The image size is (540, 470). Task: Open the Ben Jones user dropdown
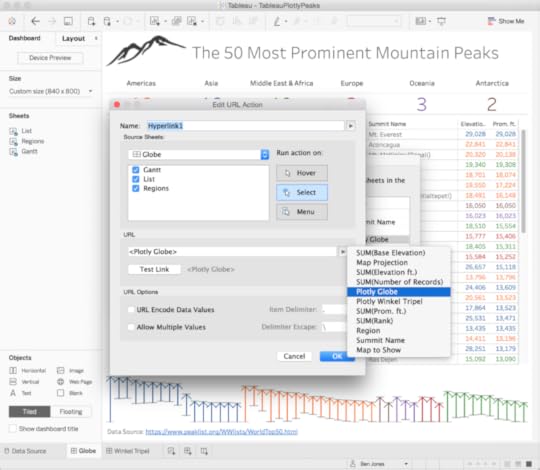[x=406, y=464]
